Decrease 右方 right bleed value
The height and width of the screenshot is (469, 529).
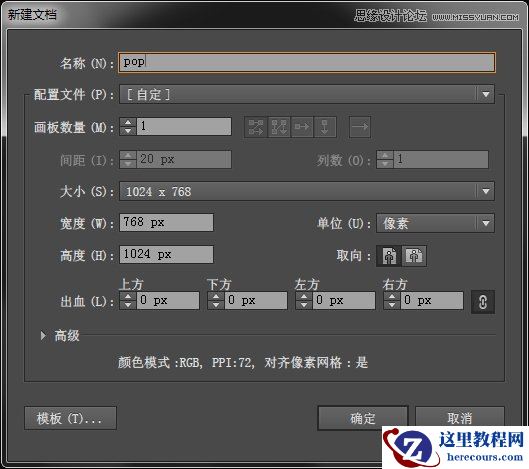[392, 305]
